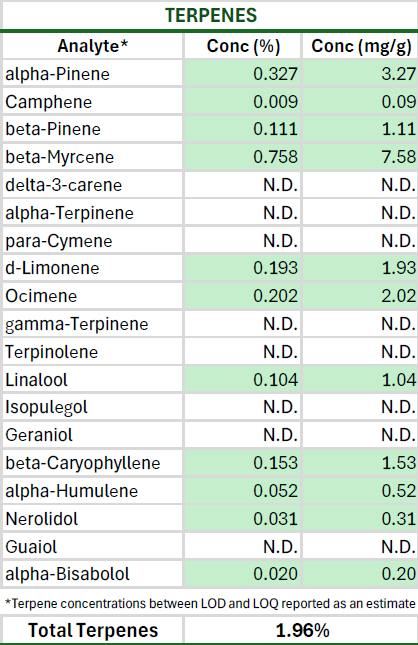Select the Guaiol N.D. percent cell

[242, 546]
